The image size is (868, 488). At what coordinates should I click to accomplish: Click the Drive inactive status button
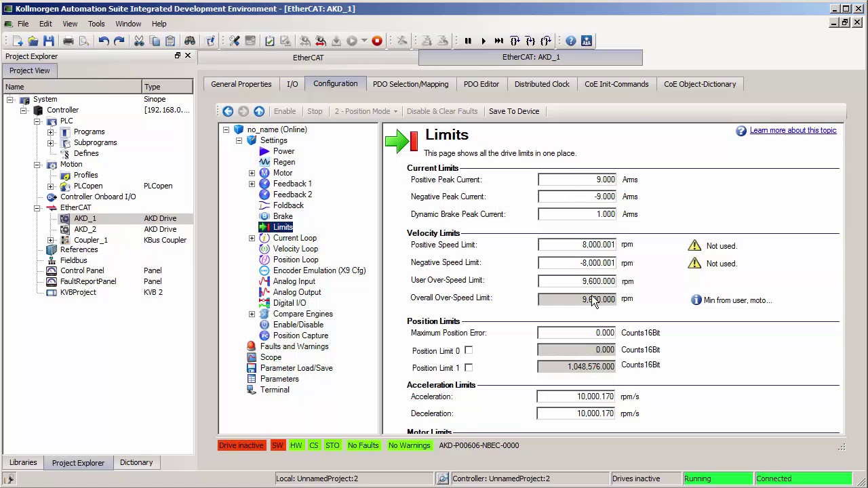click(241, 445)
